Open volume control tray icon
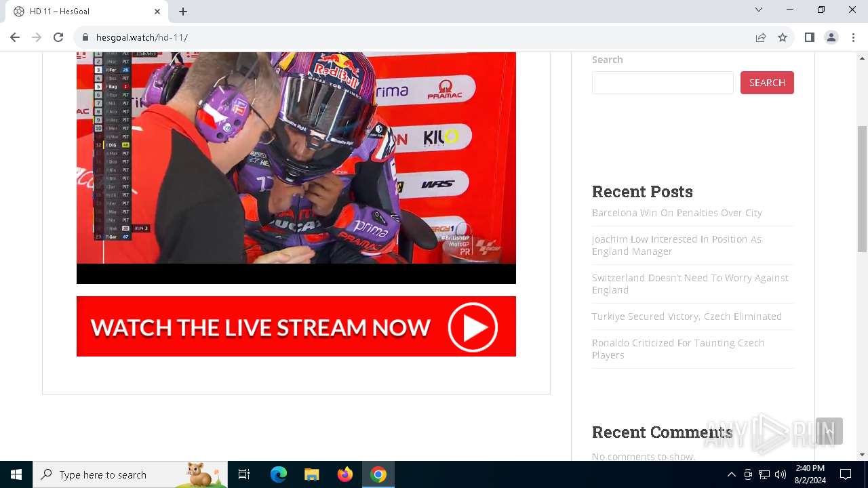 781,474
